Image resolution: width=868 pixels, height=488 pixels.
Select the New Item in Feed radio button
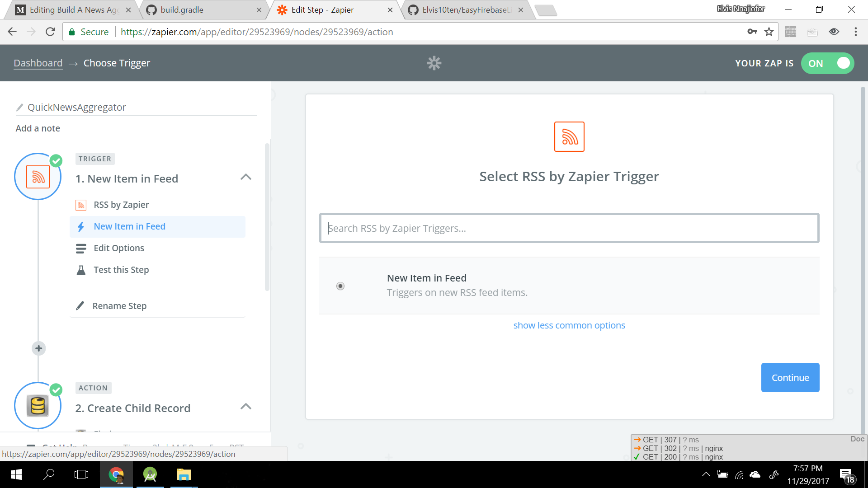tap(340, 286)
